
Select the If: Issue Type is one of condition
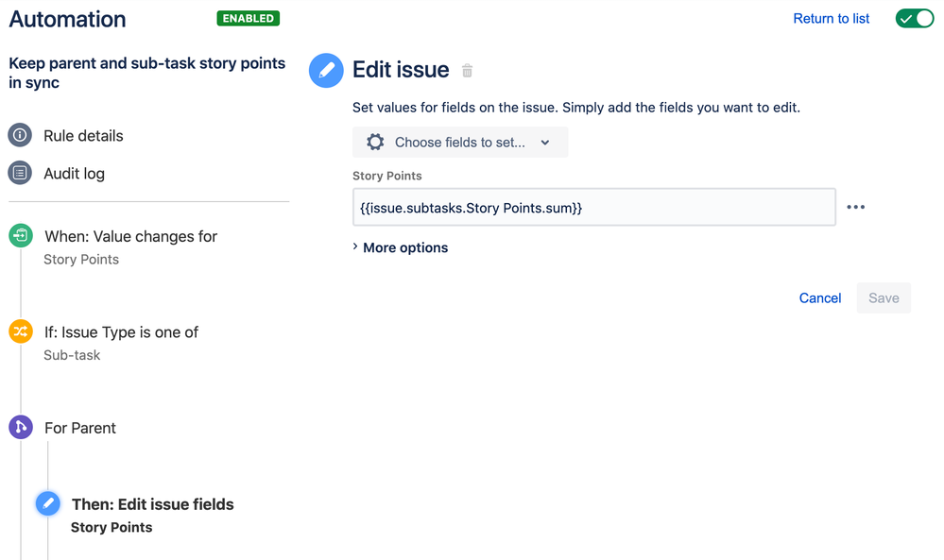tap(121, 332)
